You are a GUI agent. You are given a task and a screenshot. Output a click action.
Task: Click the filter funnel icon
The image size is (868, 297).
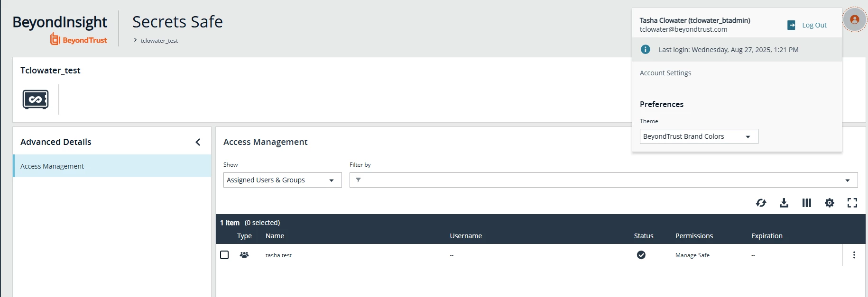tap(358, 180)
